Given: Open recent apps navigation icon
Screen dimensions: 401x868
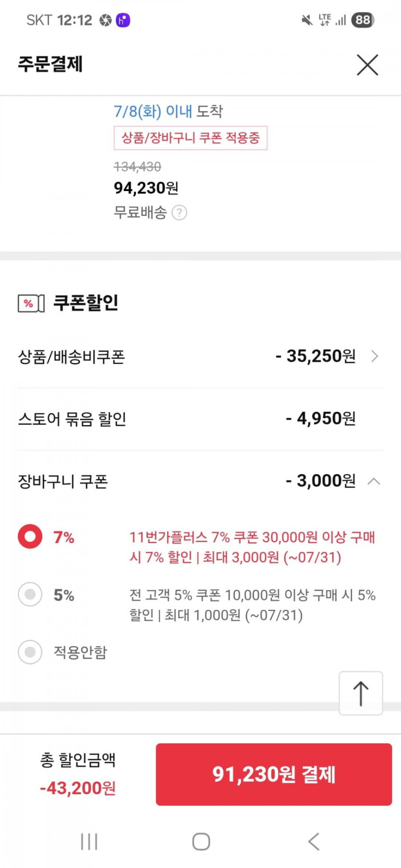Looking at the screenshot, I should [x=89, y=841].
